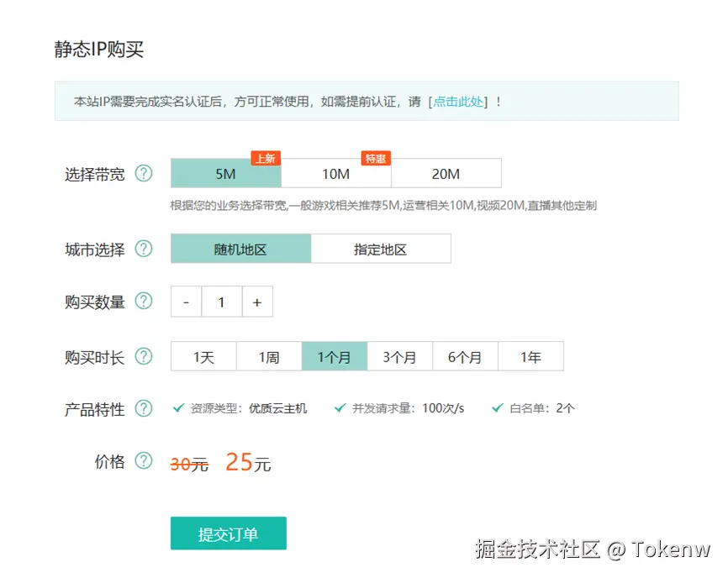This screenshot has width=728, height=578.
Task: Open help icon next to 产品特性
Action: 144,408
